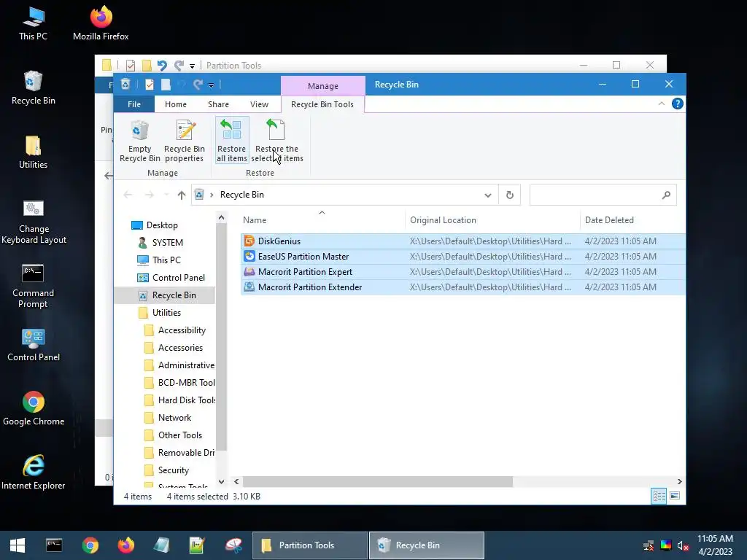Launch Firefox from the taskbar
747x560 pixels.
(125, 545)
